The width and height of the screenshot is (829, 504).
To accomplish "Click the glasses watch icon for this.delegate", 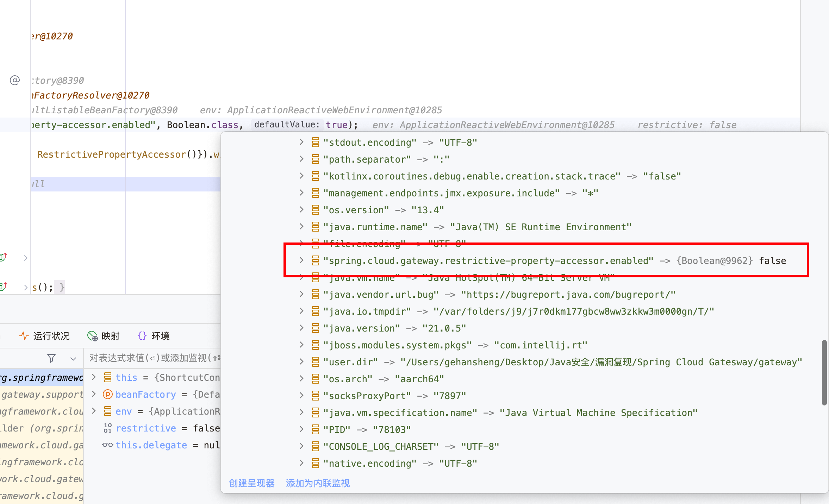I will pos(107,445).
